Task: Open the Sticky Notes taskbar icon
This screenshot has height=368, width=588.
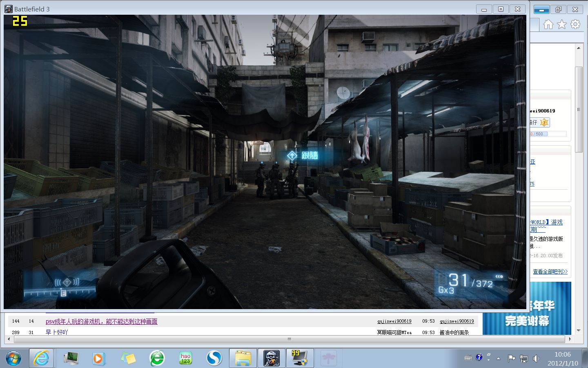Action: click(x=128, y=359)
